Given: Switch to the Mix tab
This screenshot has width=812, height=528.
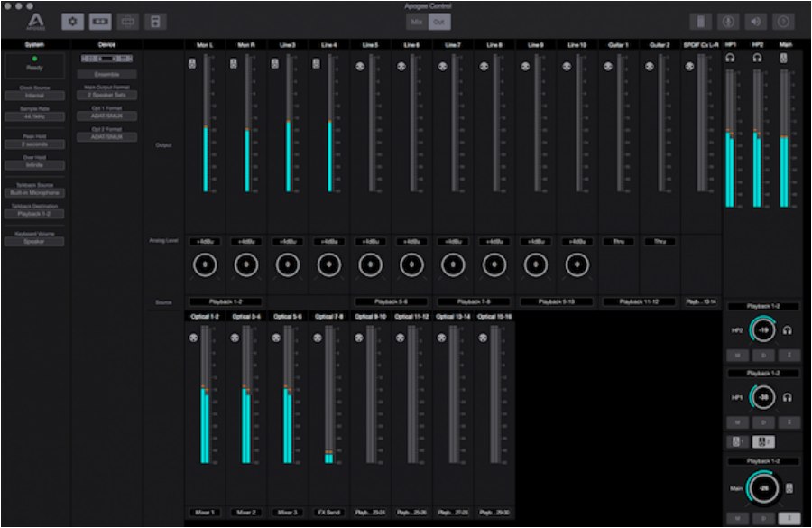Looking at the screenshot, I should coord(417,22).
